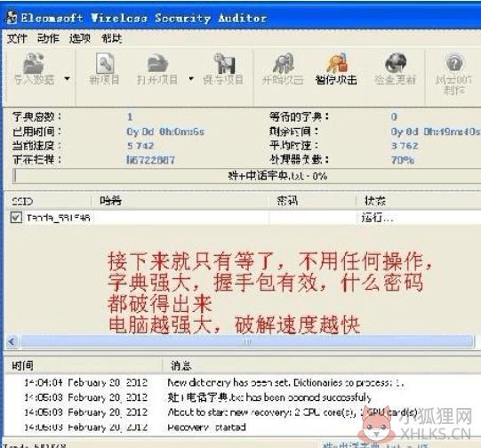Open the Import Data dropdown arrow
This screenshot has height=448, width=481.
(x=67, y=79)
